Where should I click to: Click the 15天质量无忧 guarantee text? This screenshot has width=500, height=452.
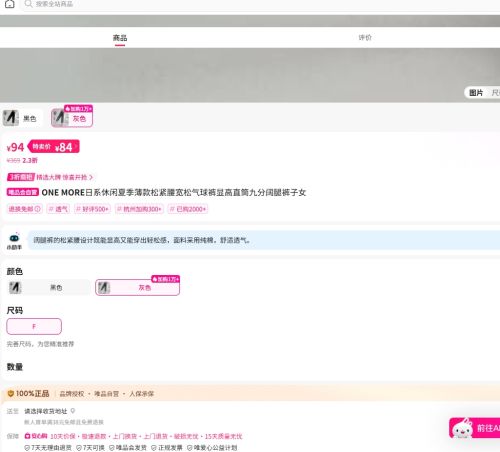pos(224,436)
